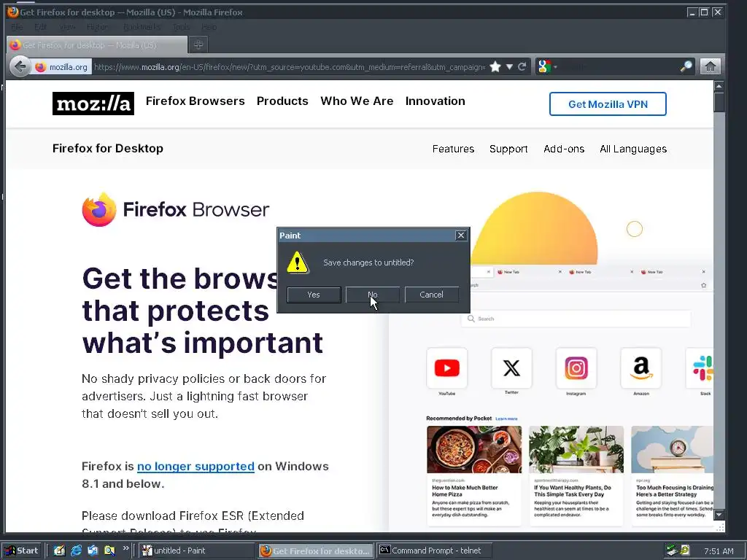This screenshot has width=747, height=560.
Task: Open the Bookmarks menu in Firefox
Action: [142, 27]
